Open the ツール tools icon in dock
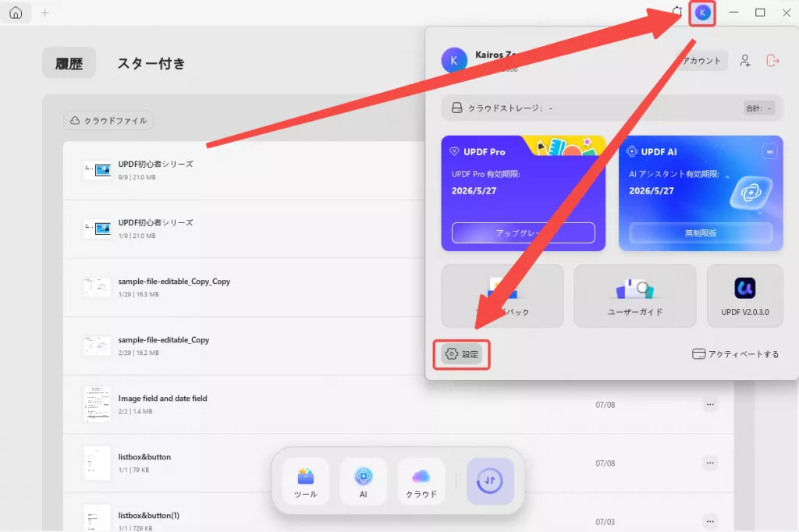 coord(306,482)
